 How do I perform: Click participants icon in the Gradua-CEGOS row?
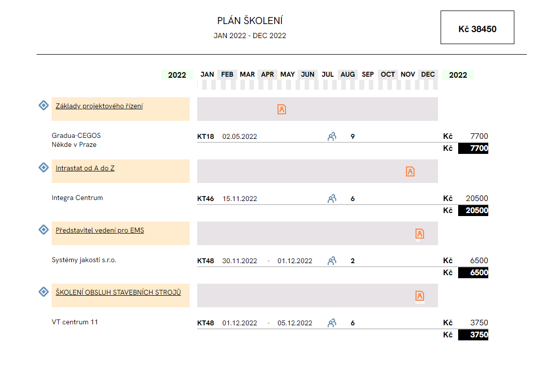[x=332, y=136]
